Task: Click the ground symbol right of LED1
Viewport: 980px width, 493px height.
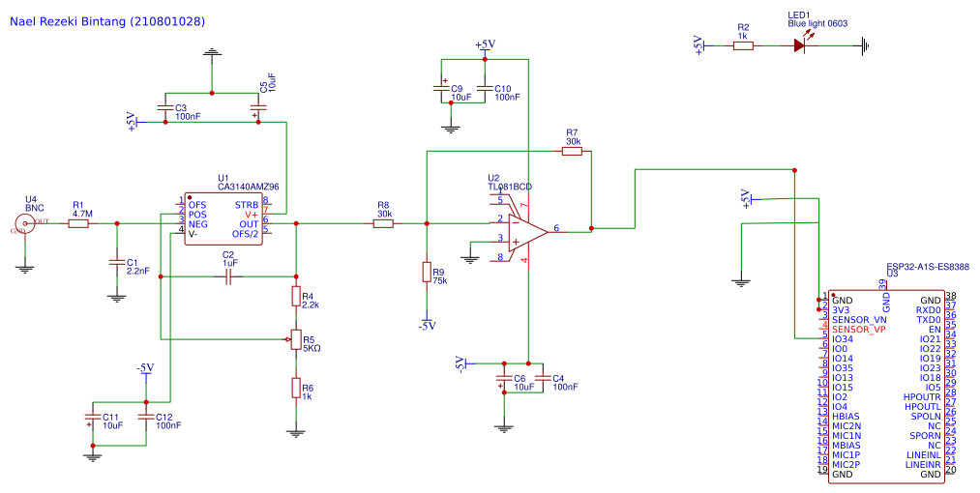Action: point(865,45)
